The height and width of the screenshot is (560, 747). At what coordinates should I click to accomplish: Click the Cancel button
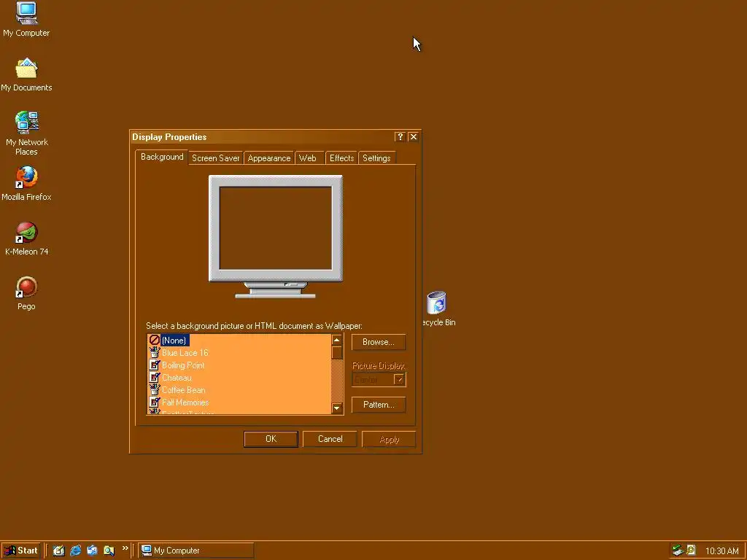330,439
